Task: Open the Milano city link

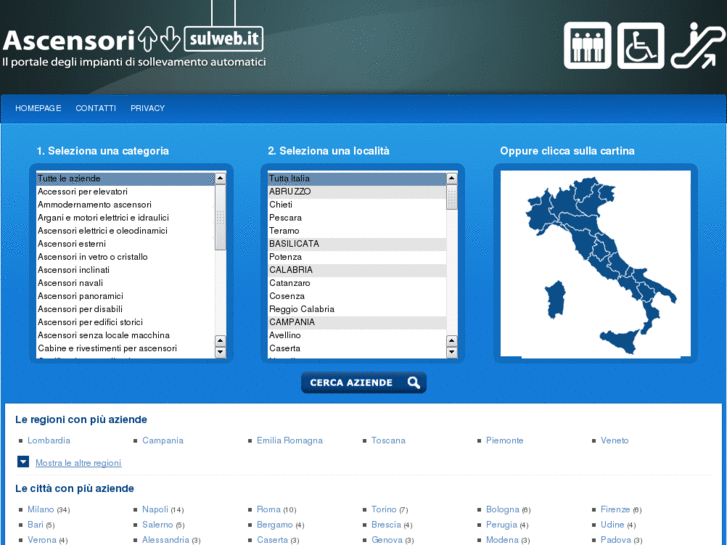Action: click(41, 509)
